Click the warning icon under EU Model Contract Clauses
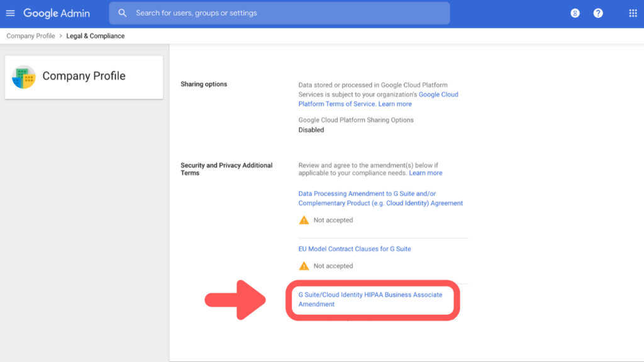Image resolution: width=644 pixels, height=362 pixels. (x=304, y=265)
